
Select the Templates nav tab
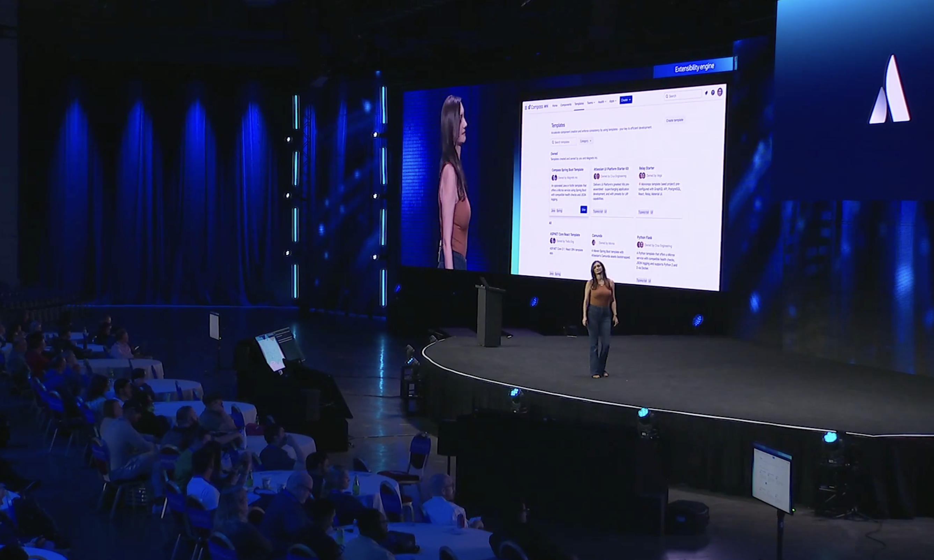point(579,104)
